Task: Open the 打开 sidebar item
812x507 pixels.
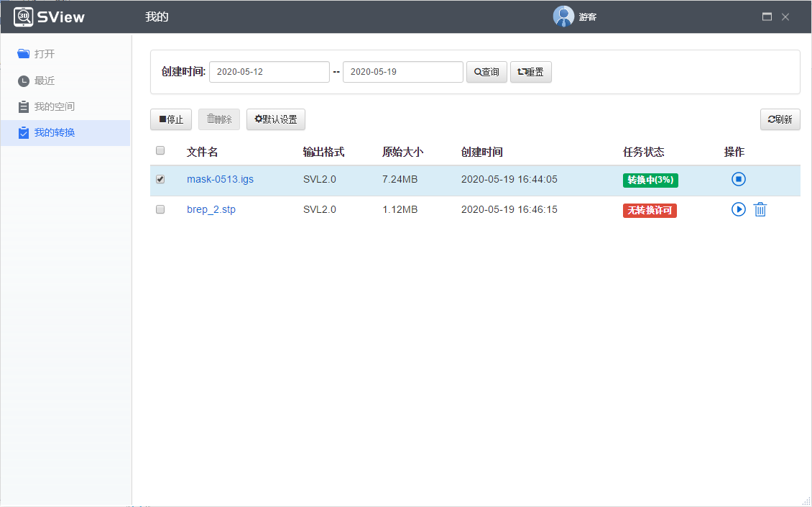Action: (x=65, y=54)
